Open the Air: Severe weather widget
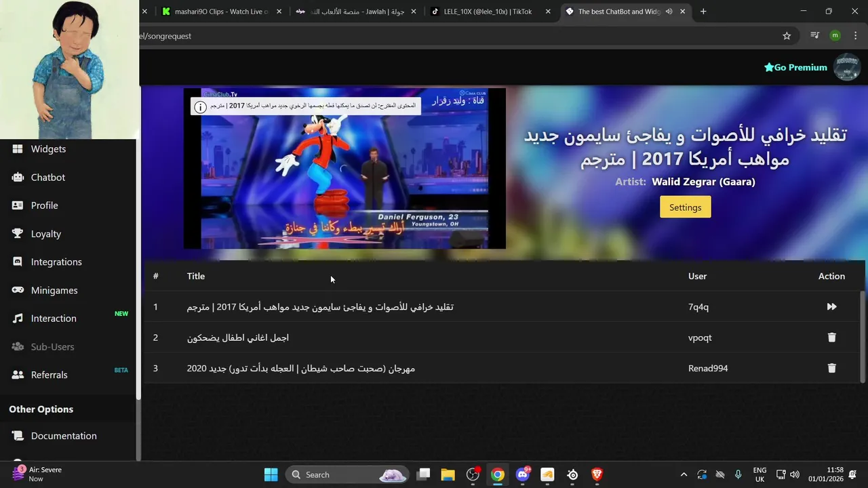 [x=37, y=474]
